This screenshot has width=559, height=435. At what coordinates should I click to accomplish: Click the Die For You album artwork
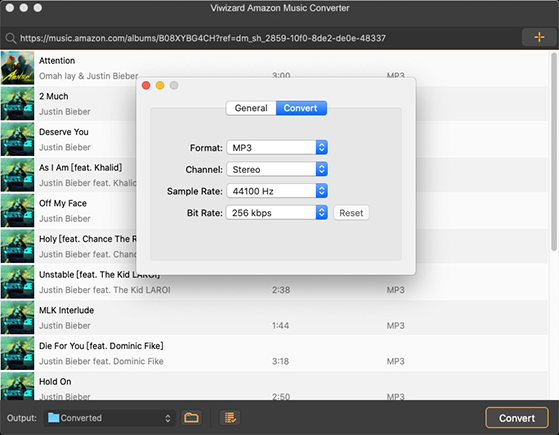[x=17, y=353]
